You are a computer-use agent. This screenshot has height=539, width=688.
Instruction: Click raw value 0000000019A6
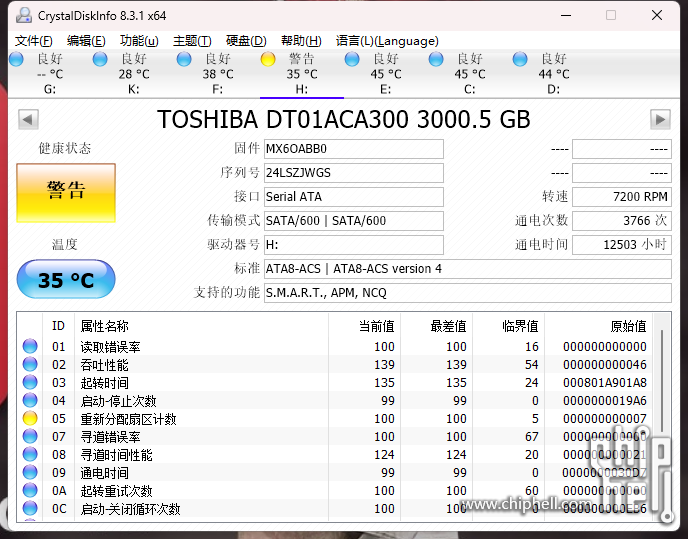pos(605,401)
